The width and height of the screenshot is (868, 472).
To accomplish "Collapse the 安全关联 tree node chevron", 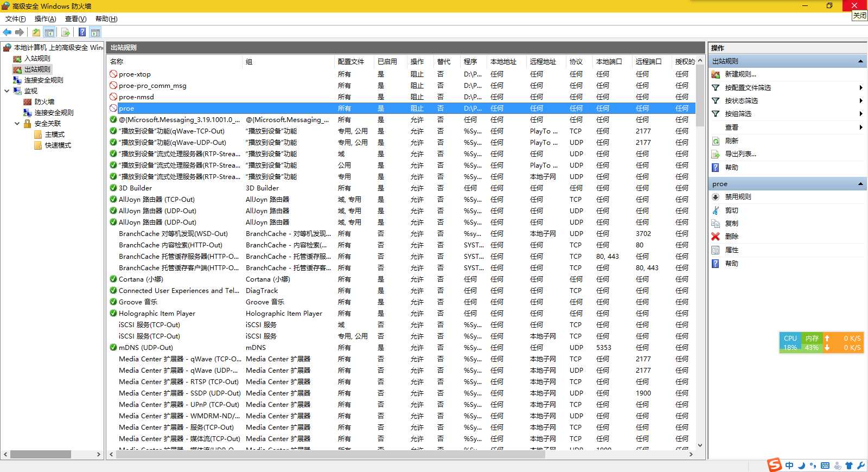I will click(x=17, y=124).
